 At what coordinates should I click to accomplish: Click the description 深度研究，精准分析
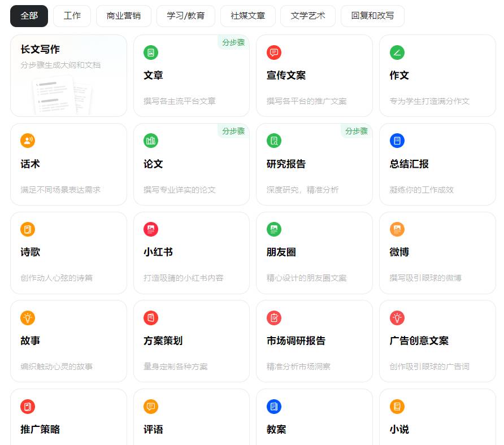point(302,190)
